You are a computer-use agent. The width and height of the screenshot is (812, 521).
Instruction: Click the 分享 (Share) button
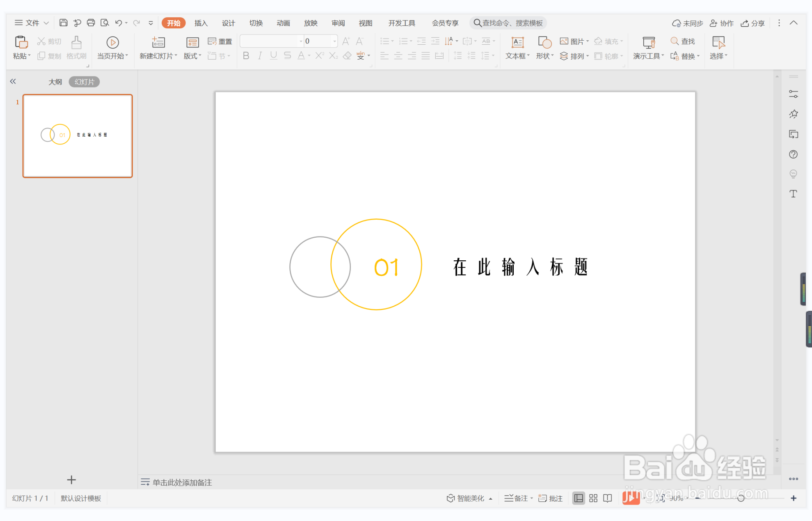753,23
